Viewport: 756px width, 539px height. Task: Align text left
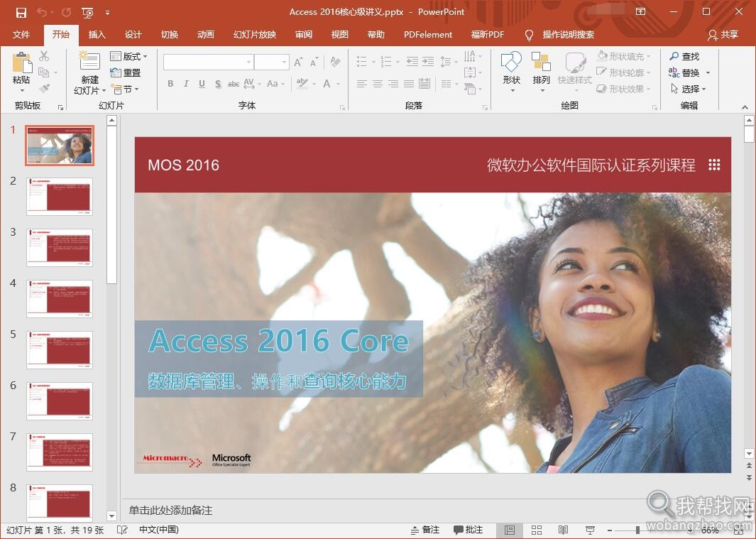pyautogui.click(x=361, y=84)
